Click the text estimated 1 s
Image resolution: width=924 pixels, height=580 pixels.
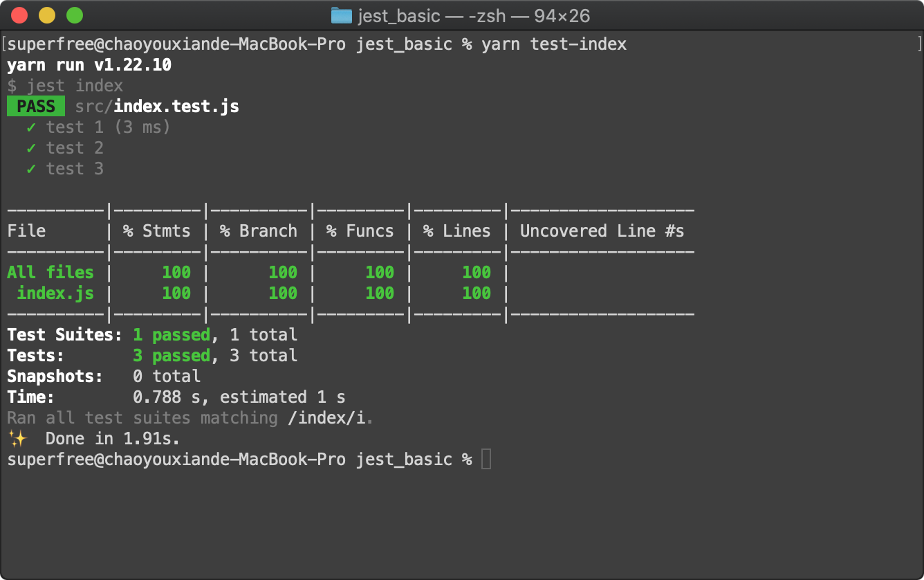click(x=283, y=397)
